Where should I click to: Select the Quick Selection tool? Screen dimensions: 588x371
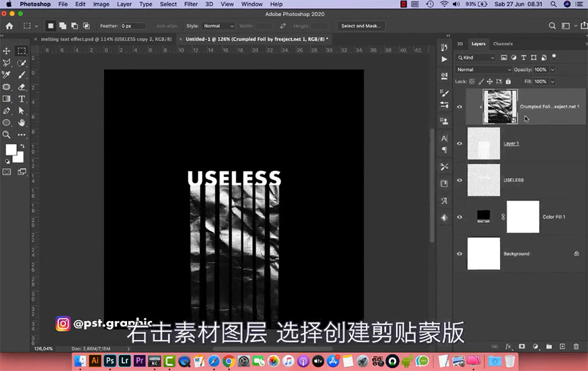(22, 63)
